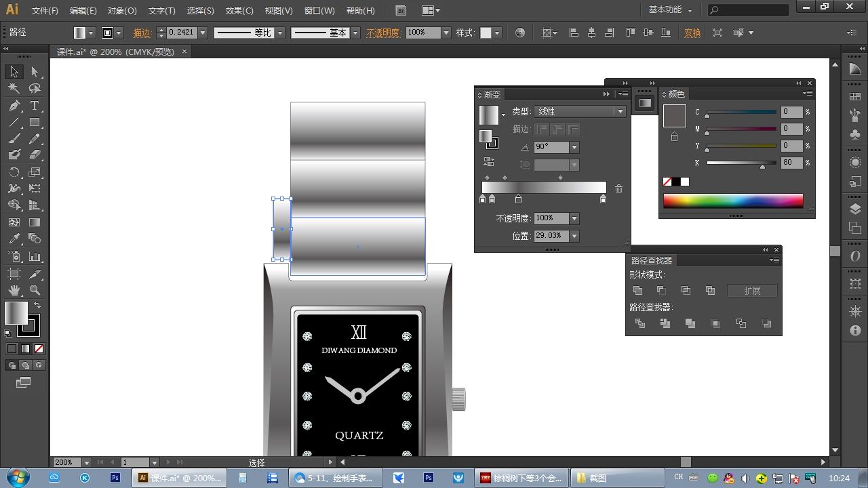Click the K slider in Color panel

(741, 163)
